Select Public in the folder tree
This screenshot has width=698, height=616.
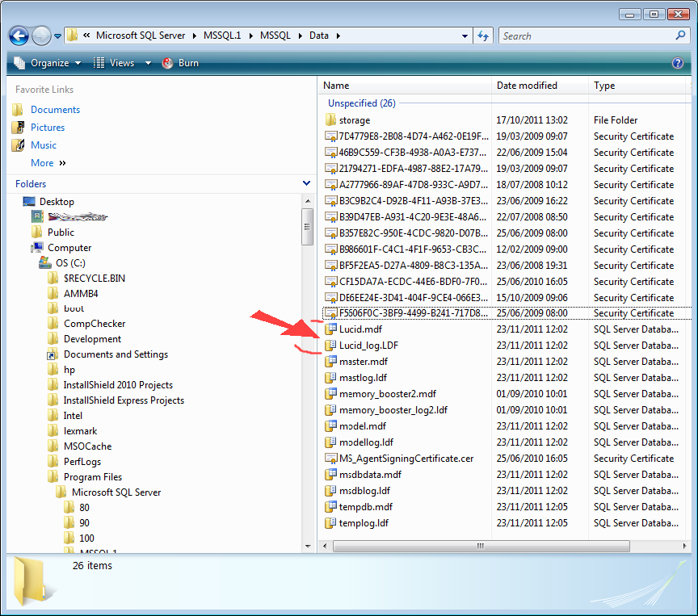[61, 233]
